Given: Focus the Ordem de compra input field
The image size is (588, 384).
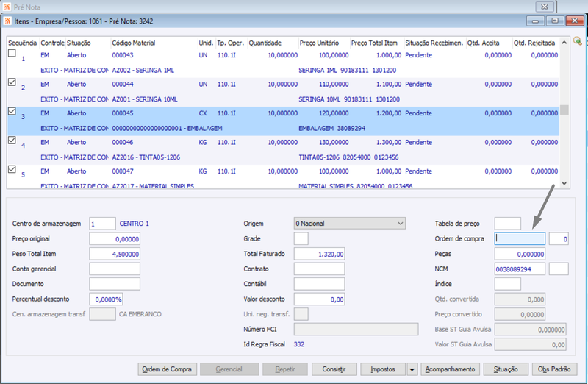Looking at the screenshot, I should pyautogui.click(x=520, y=239).
